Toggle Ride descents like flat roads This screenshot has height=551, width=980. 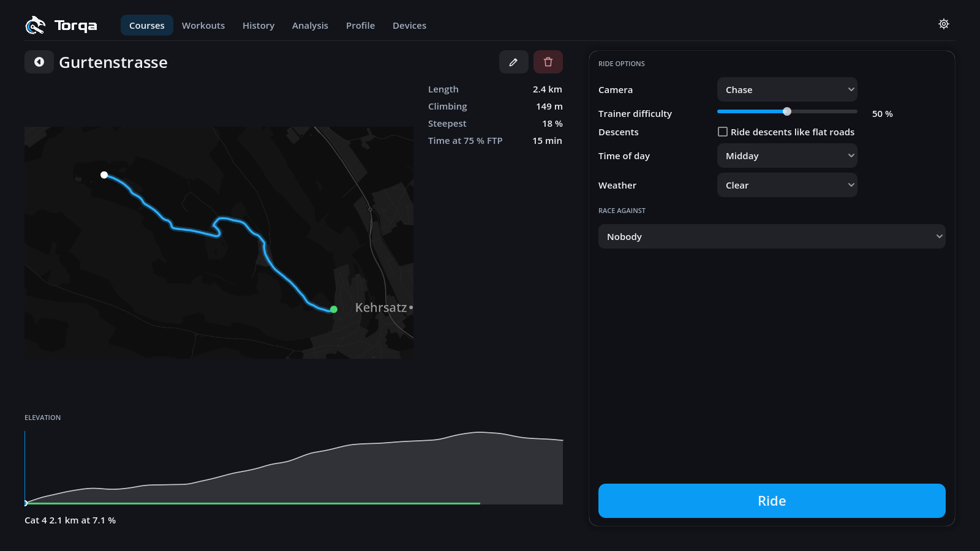(x=723, y=132)
